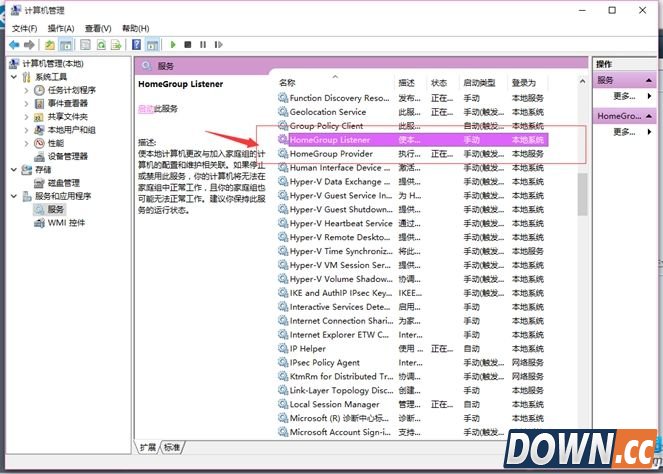Collapse the HomeGro... section in 操作 pane
663x474 pixels.
coord(649,116)
